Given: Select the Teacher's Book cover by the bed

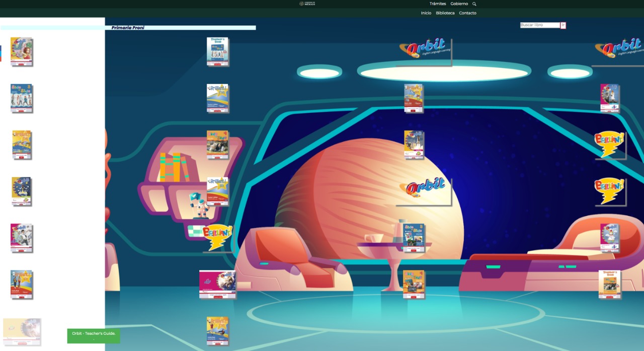Looking at the screenshot, I should [x=609, y=284].
